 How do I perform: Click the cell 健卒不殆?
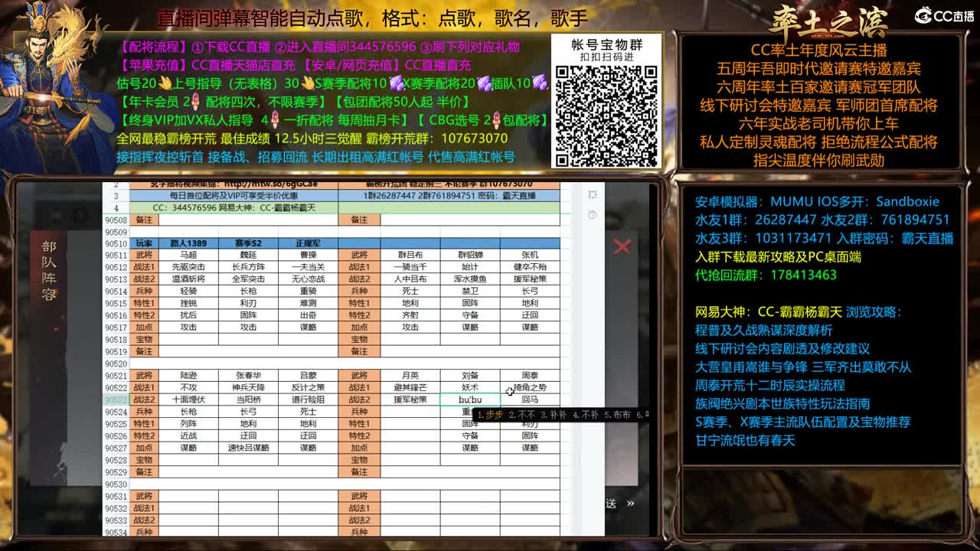(x=530, y=267)
